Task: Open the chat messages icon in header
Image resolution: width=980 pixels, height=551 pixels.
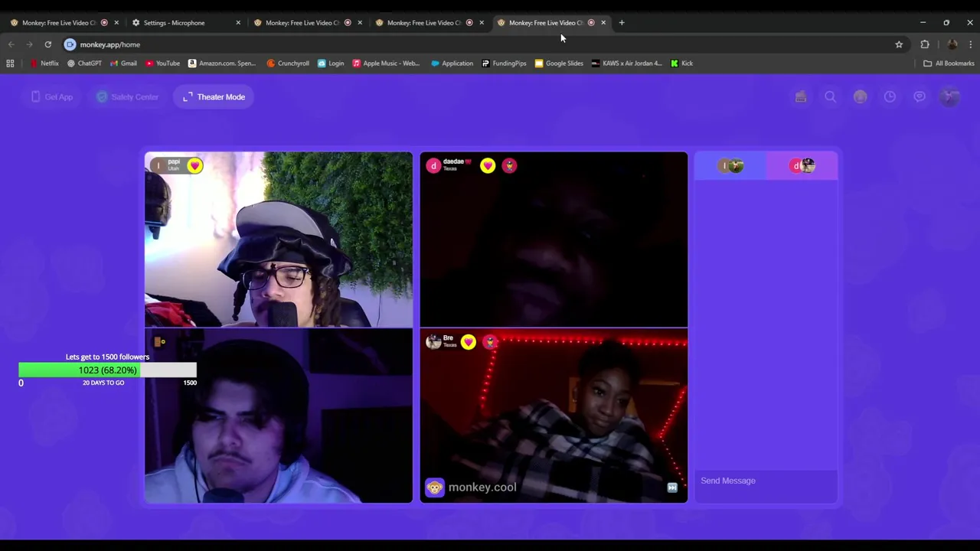Action: 920,97
